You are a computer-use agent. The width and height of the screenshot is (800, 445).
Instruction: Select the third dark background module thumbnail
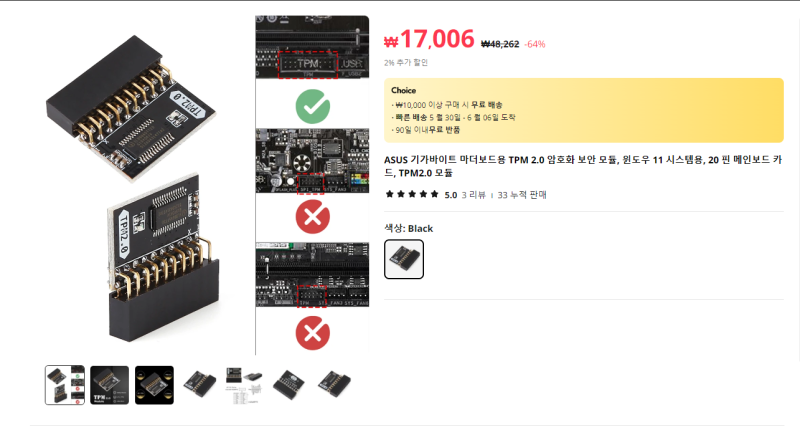pyautogui.click(x=154, y=385)
